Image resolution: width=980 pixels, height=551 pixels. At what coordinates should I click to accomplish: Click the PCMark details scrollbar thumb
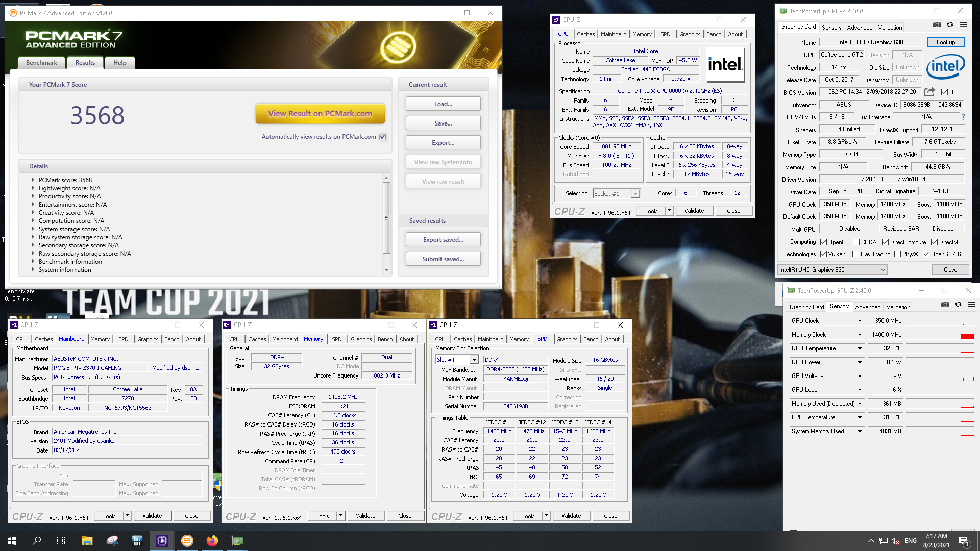(x=386, y=218)
